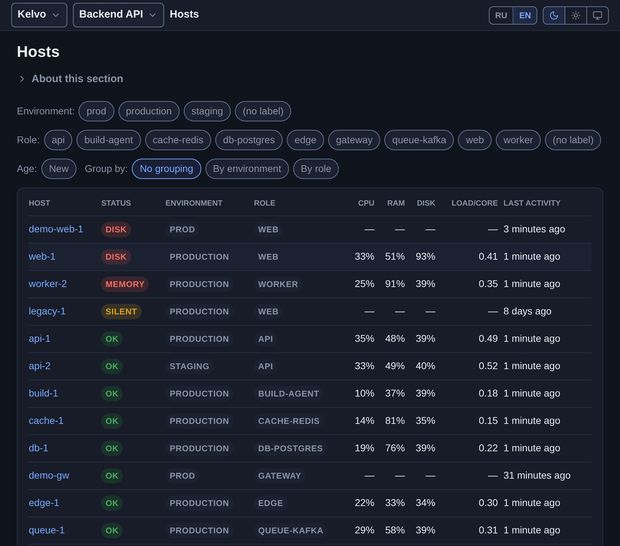This screenshot has height=546, width=620.
Task: Click the 0.52 load value for api-2
Action: click(488, 366)
